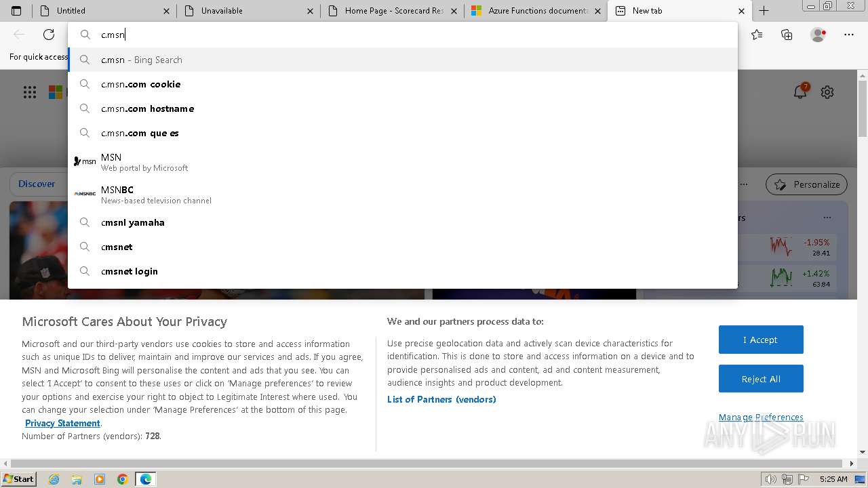Select MSNBC News-based television channel suggestion
This screenshot has width=868, height=488.
coord(403,195)
